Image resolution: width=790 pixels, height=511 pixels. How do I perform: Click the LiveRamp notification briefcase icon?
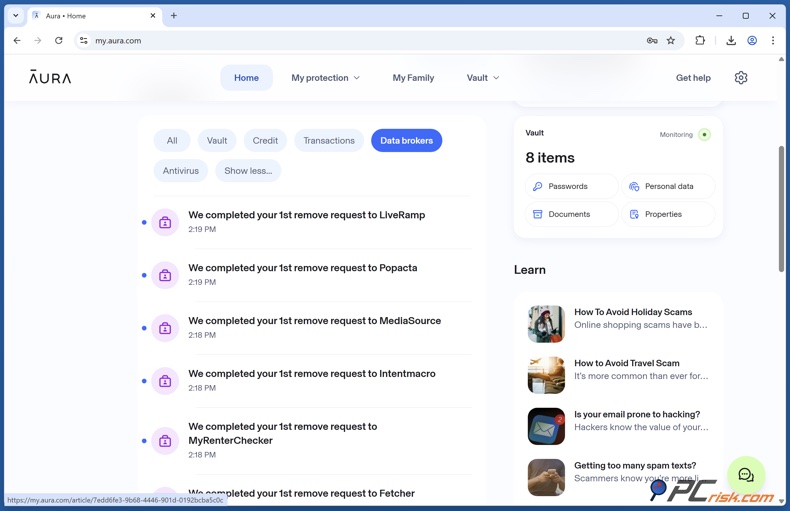[x=165, y=222]
